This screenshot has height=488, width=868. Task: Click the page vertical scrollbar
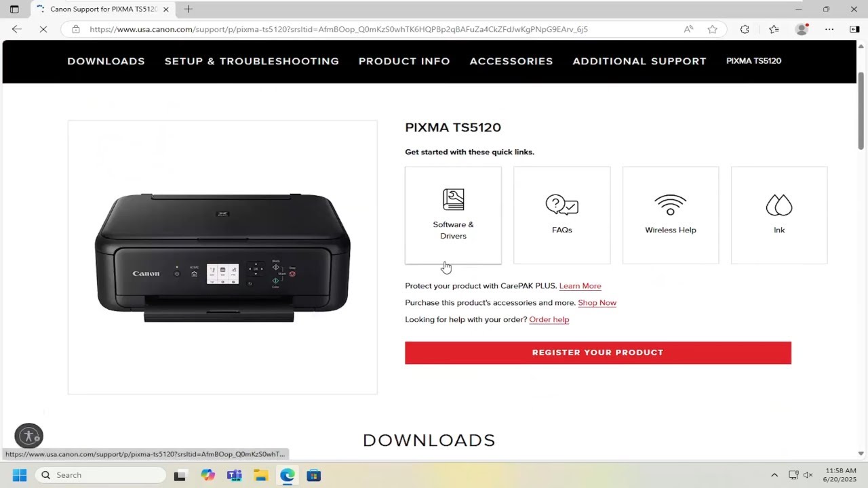(x=861, y=249)
